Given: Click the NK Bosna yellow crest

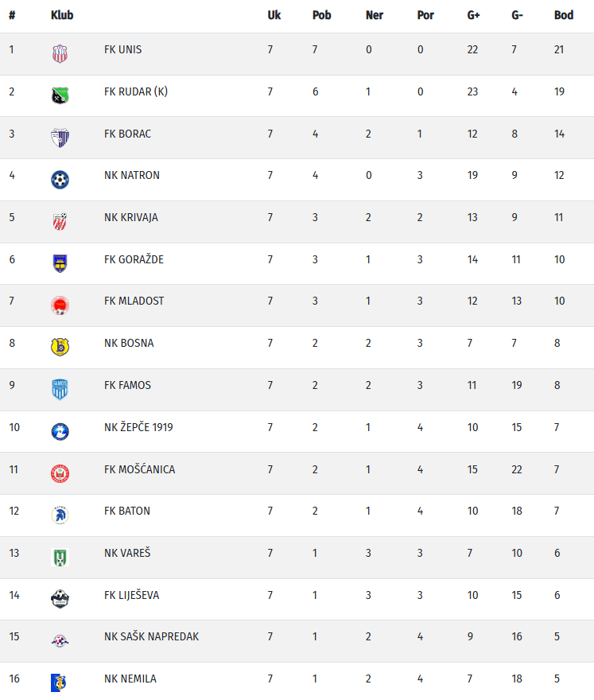Looking at the screenshot, I should 60,348.
